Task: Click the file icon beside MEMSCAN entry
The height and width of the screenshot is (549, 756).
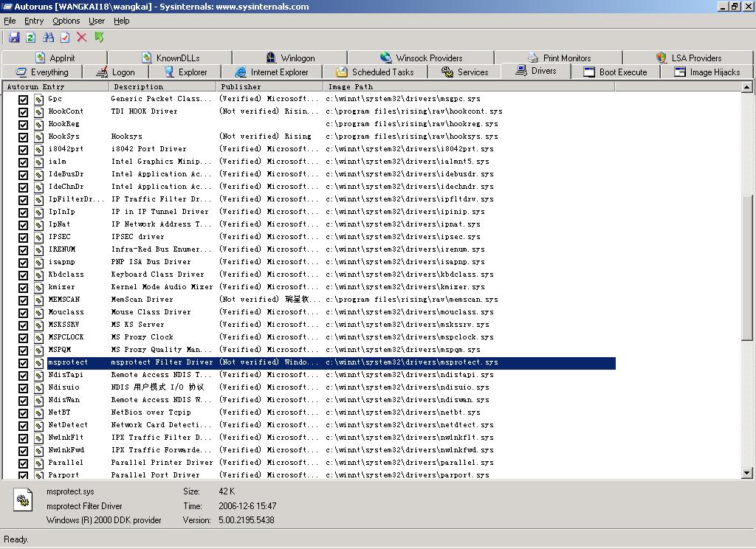Action: (x=38, y=300)
